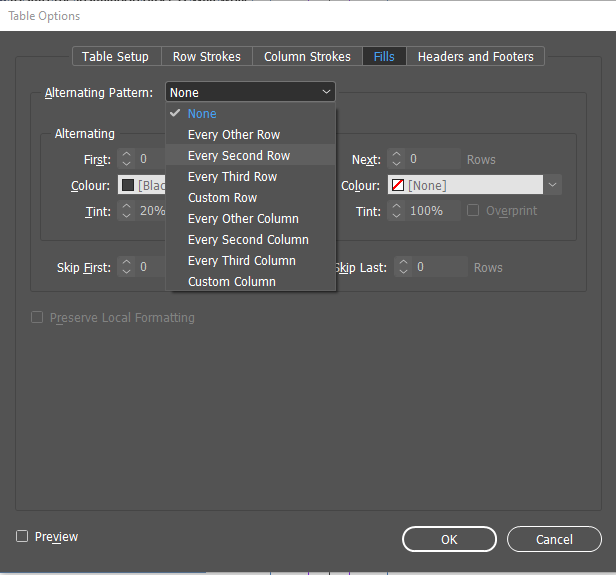Choose Every Second Column pattern
The width and height of the screenshot is (616, 575).
pos(251,240)
